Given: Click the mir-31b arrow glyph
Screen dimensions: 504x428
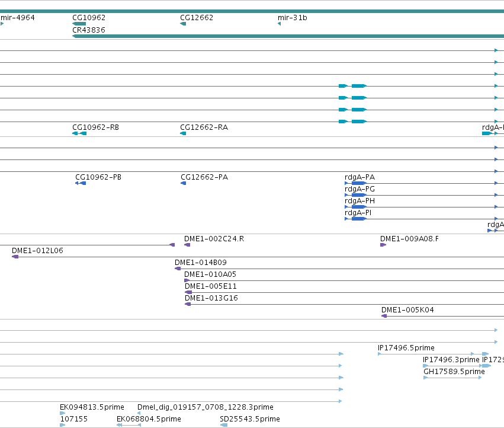Looking at the screenshot, I should tap(279, 24).
